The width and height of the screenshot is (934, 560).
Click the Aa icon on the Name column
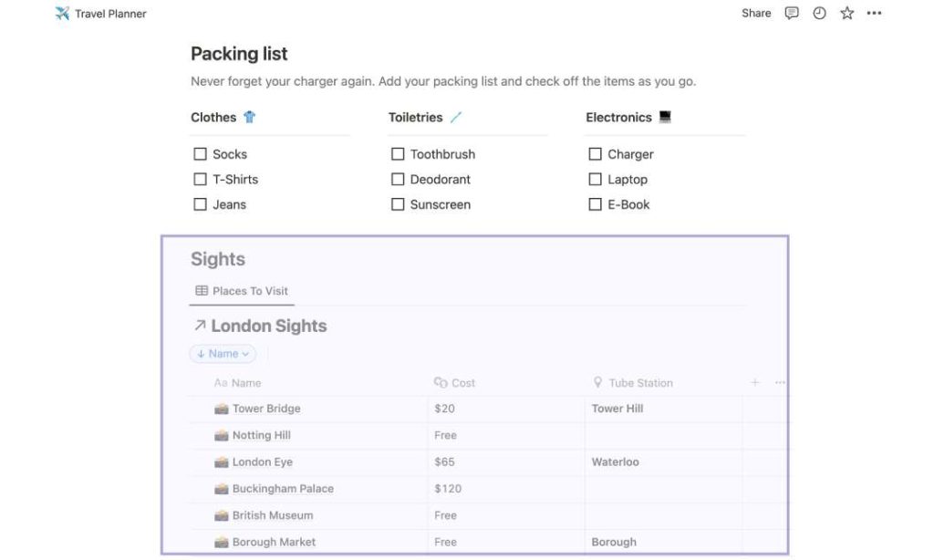220,382
